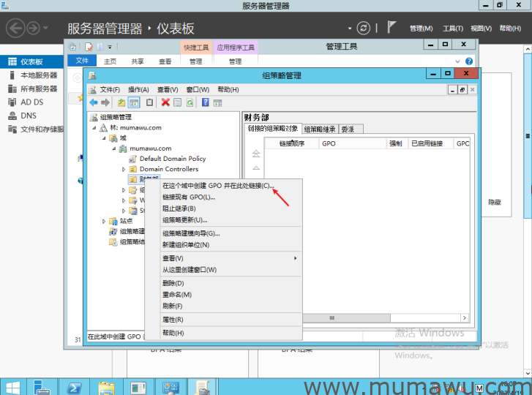Image resolution: width=532 pixels, height=395 pixels.
Task: Click the Show/Hide action pane toolbar icon
Action: click(x=217, y=102)
